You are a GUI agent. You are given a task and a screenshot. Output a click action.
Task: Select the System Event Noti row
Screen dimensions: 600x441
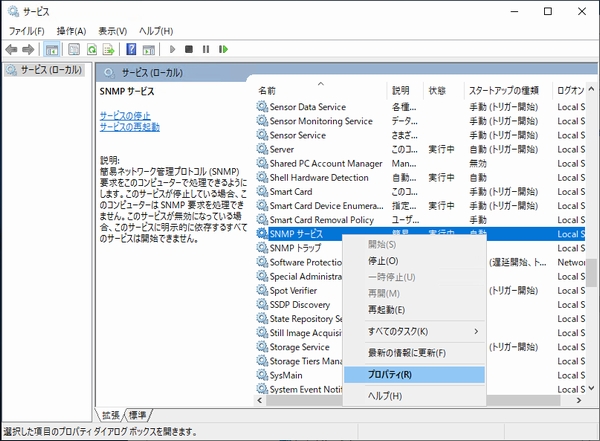pos(305,389)
